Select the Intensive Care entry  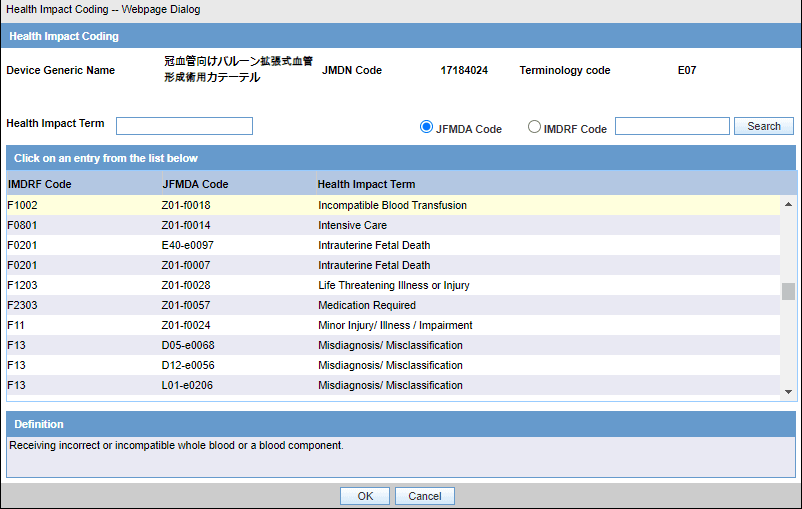click(393, 225)
